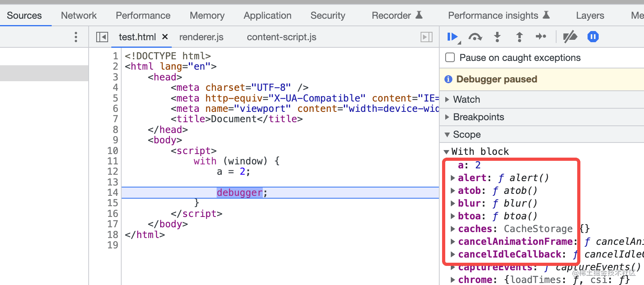Toggle pause on exceptions icon
This screenshot has height=285, width=644.
tap(593, 37)
